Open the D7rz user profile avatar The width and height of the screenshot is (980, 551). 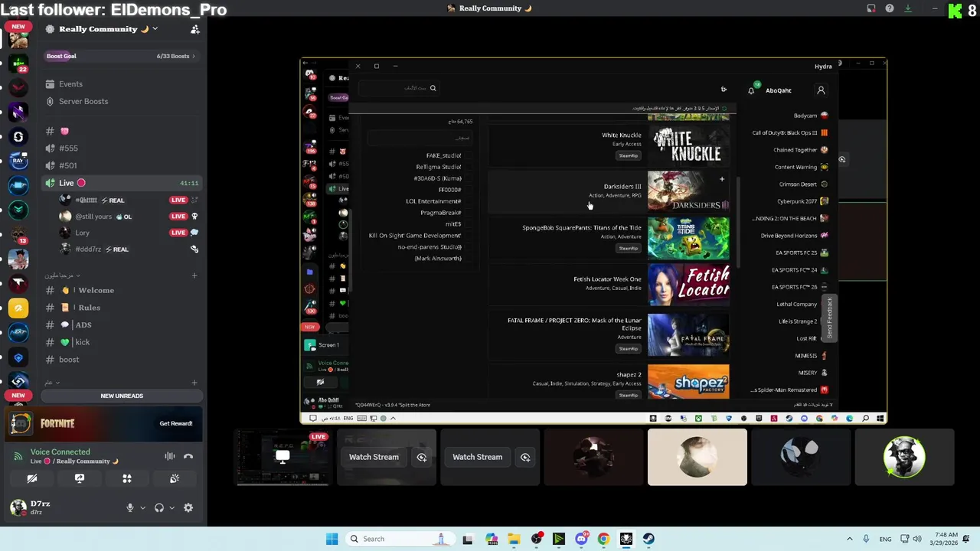(x=18, y=507)
